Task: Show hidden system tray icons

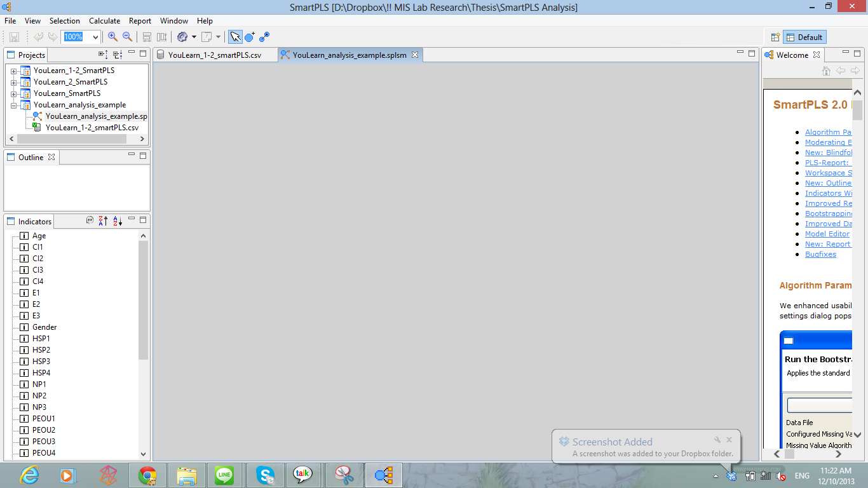Action: [x=715, y=476]
